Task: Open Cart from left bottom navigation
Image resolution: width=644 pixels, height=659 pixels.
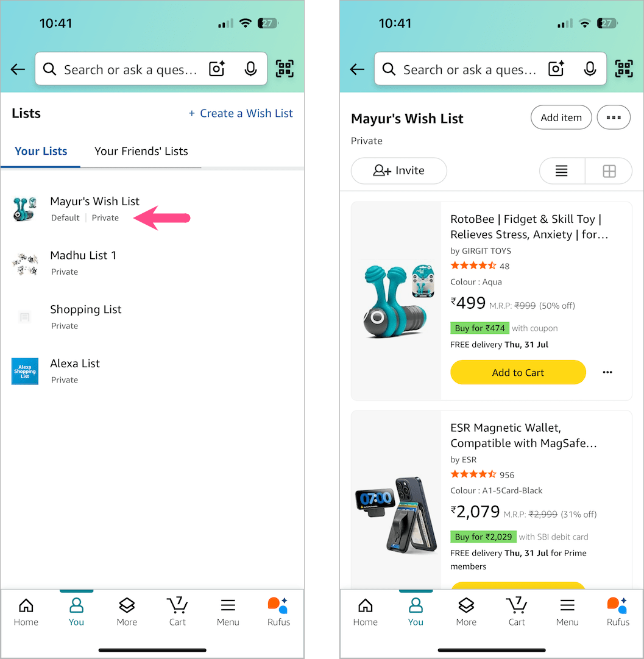Action: [177, 612]
